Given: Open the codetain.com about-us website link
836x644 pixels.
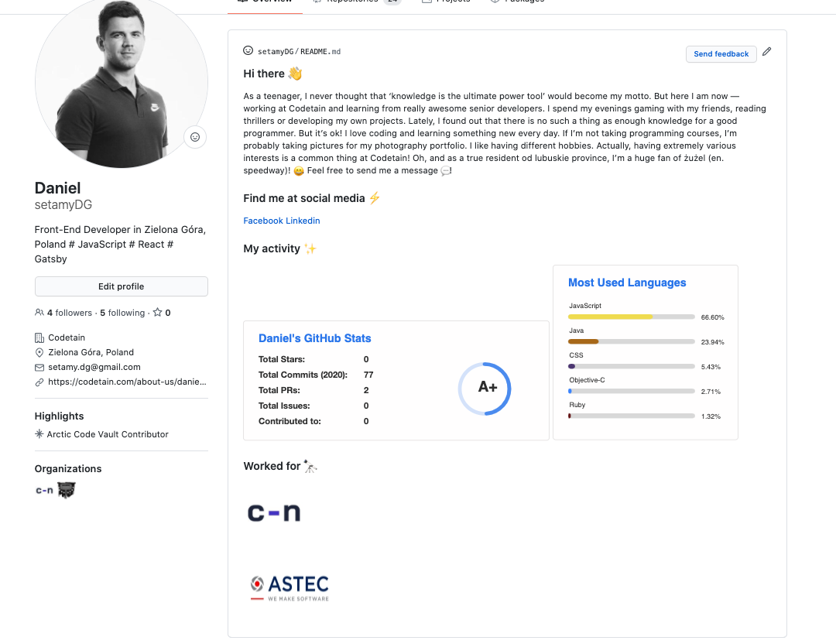Looking at the screenshot, I should click(127, 382).
